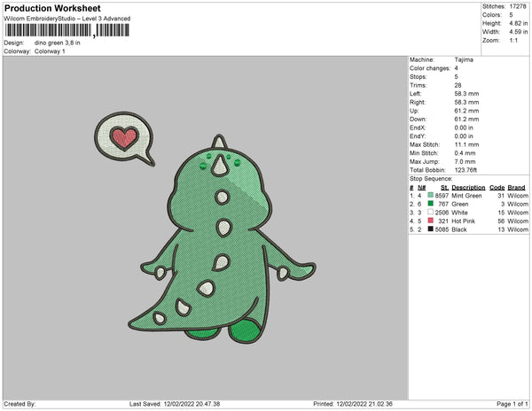
Task: Click the 'Colorway 1' value
Action: point(50,51)
